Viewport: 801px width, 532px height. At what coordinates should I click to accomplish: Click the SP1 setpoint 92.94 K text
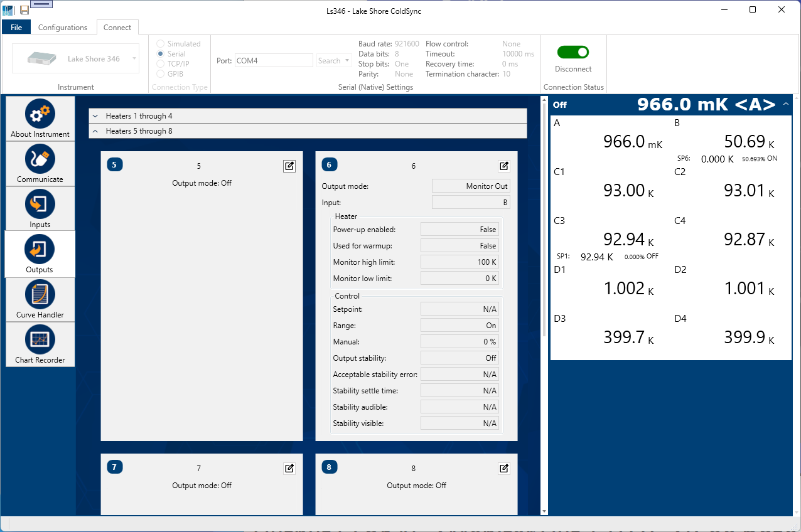click(597, 257)
